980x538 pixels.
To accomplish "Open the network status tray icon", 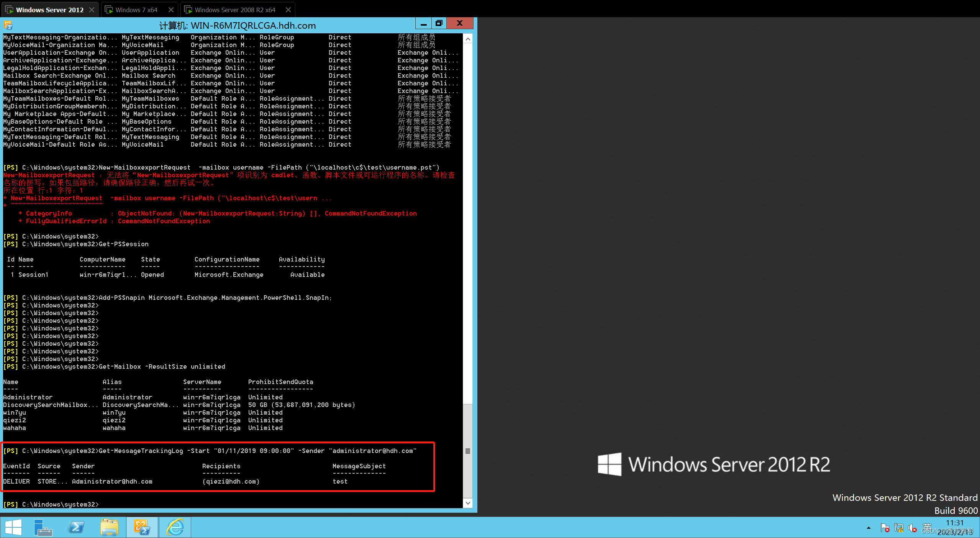I will point(898,528).
